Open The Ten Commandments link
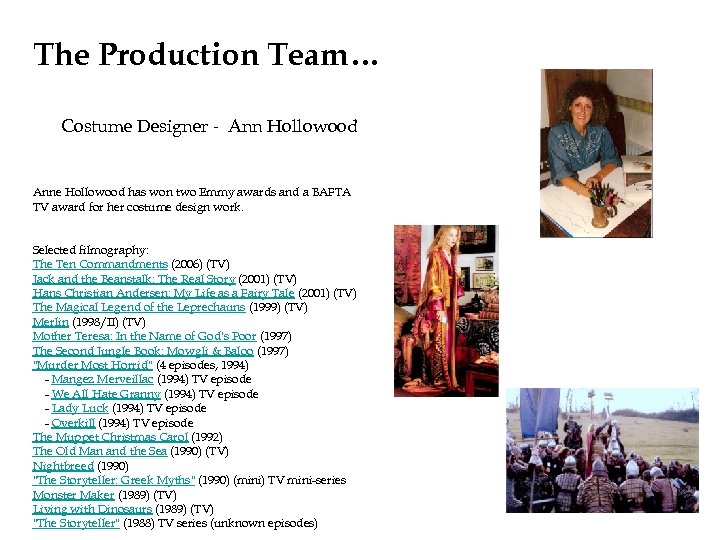The width and height of the screenshot is (720, 540). point(100,264)
